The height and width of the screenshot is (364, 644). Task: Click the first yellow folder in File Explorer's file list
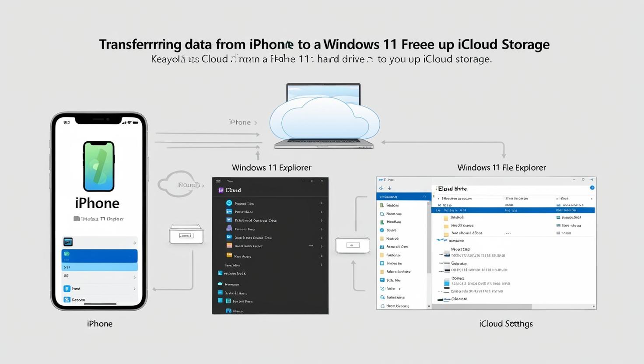click(446, 218)
